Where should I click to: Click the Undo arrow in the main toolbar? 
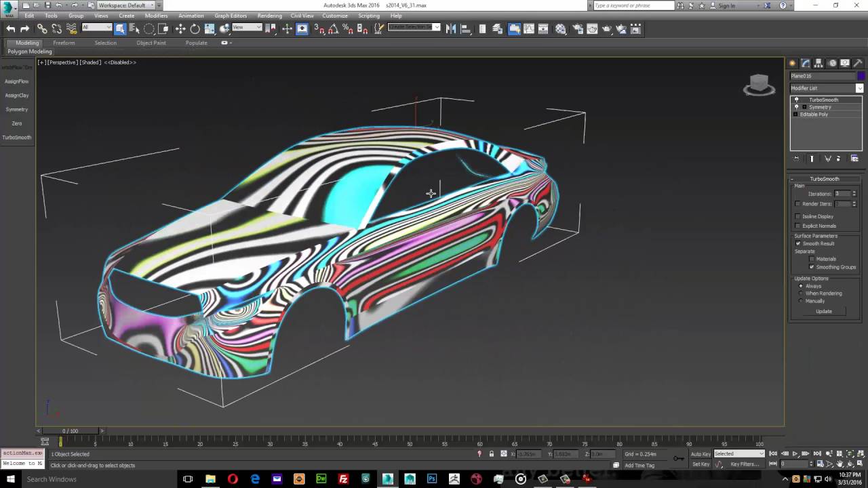11,28
